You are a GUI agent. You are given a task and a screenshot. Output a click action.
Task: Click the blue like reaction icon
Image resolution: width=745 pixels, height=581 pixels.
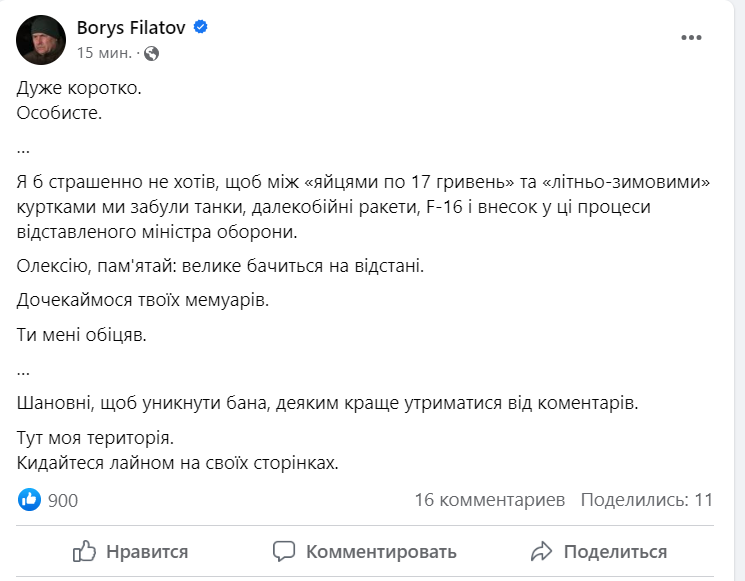(x=30, y=500)
